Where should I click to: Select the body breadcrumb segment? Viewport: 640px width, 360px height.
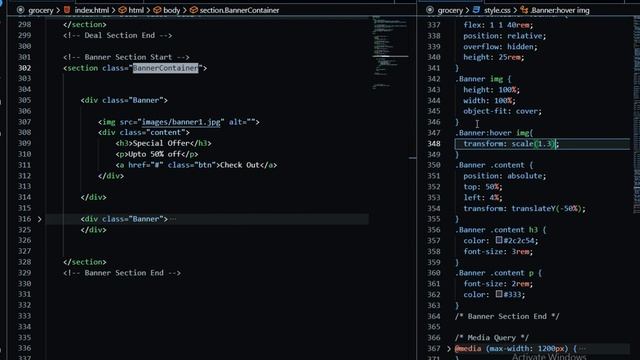point(171,10)
